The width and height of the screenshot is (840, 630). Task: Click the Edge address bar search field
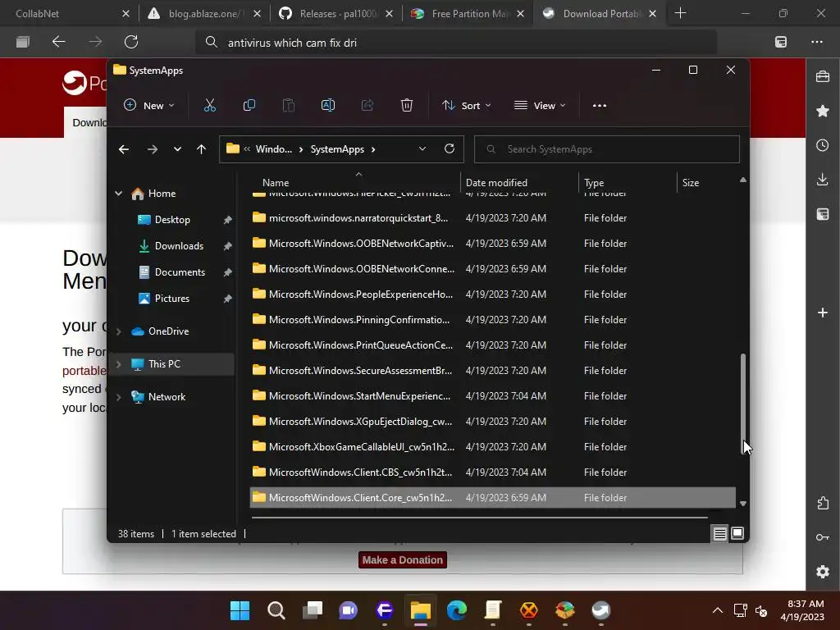(x=455, y=43)
